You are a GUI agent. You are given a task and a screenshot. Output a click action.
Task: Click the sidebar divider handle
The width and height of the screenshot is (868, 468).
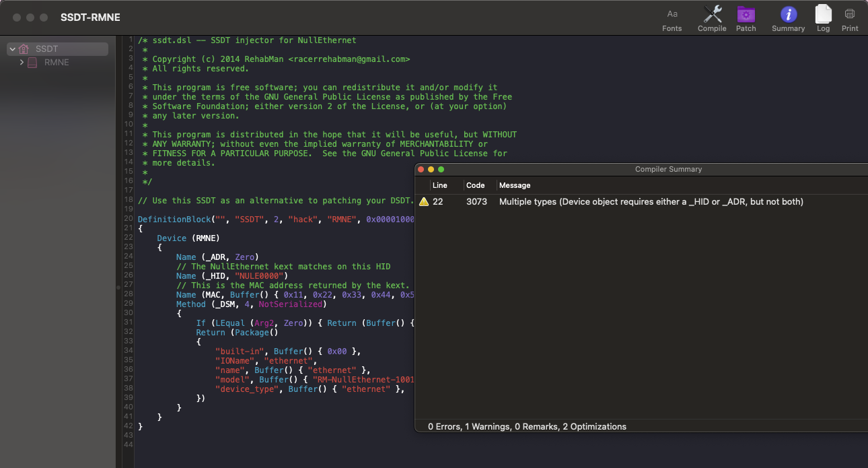pos(118,288)
